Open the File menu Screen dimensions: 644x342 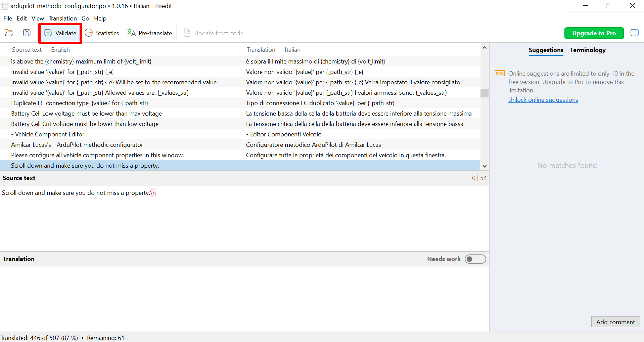coord(8,18)
